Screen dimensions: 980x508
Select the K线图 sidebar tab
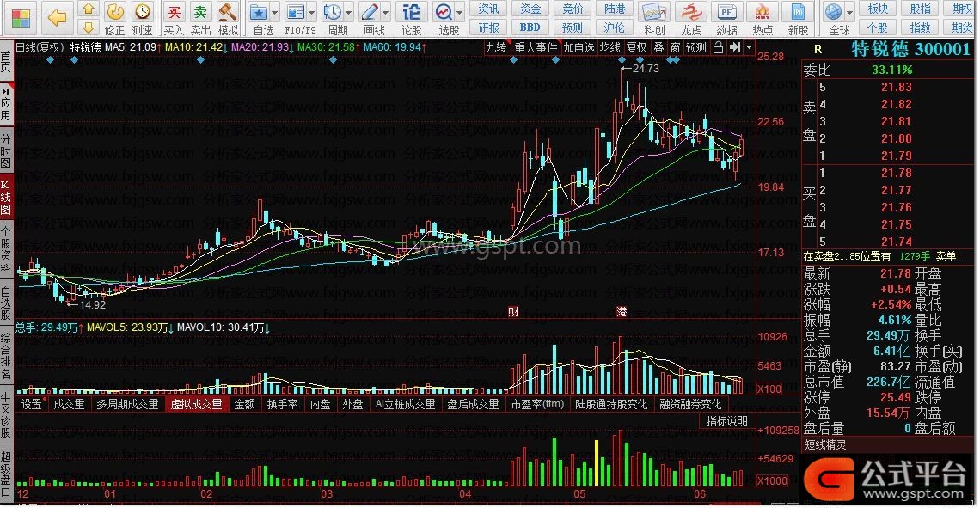(x=6, y=198)
